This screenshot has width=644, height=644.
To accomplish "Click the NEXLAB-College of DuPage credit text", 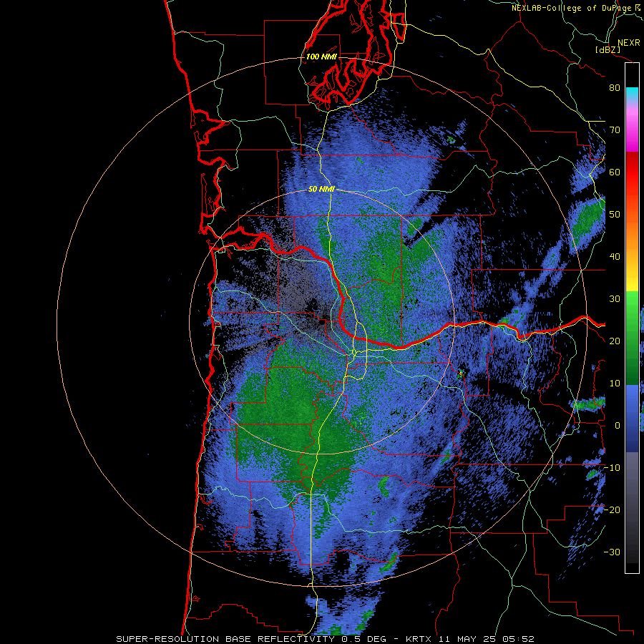I will tap(576, 8).
